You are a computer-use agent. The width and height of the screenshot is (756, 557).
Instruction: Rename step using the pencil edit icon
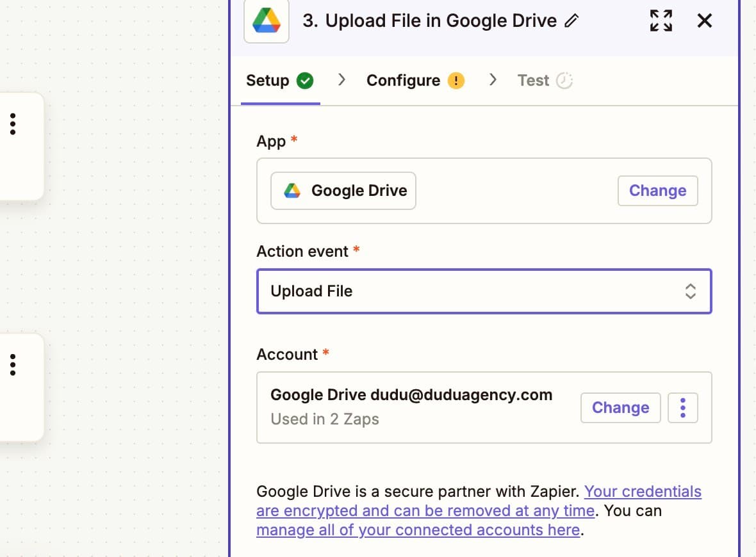coord(571,20)
